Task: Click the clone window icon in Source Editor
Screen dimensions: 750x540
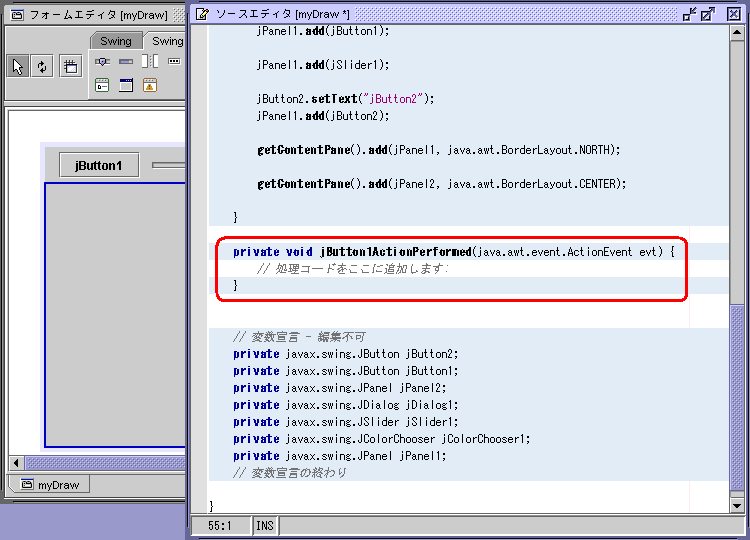Action: 708,14
